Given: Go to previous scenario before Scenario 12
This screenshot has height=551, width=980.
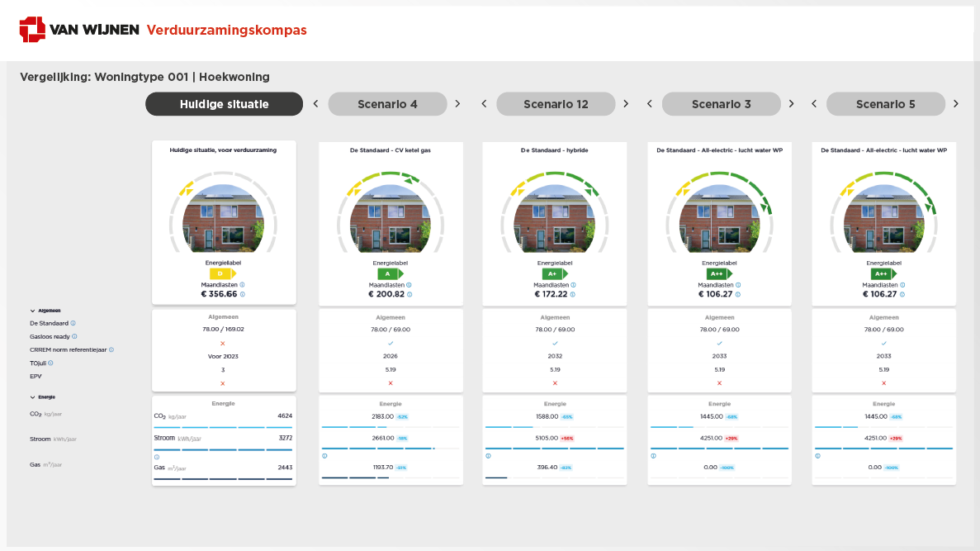Looking at the screenshot, I should click(484, 104).
